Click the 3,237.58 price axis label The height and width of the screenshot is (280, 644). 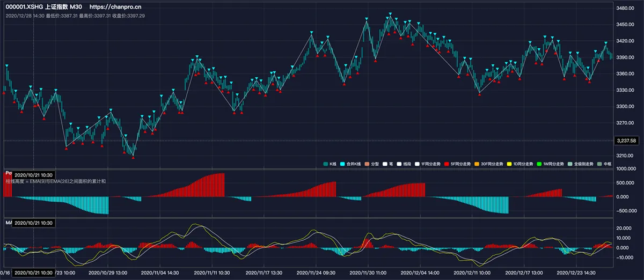coord(627,141)
